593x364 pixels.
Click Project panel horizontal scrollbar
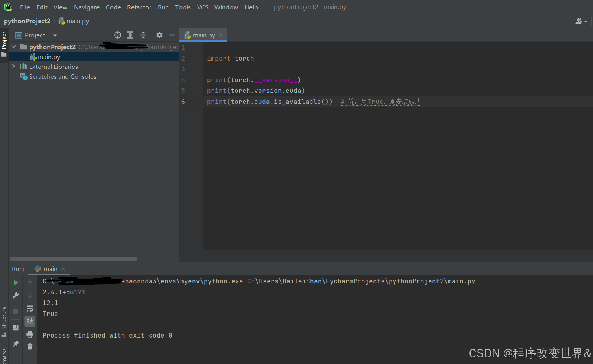tap(74, 259)
